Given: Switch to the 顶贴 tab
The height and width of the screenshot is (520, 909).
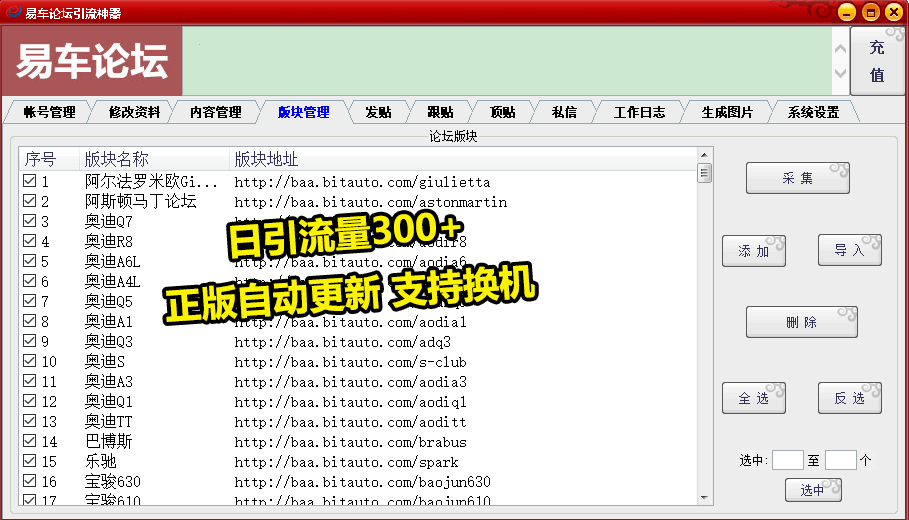Looking at the screenshot, I should 502,112.
